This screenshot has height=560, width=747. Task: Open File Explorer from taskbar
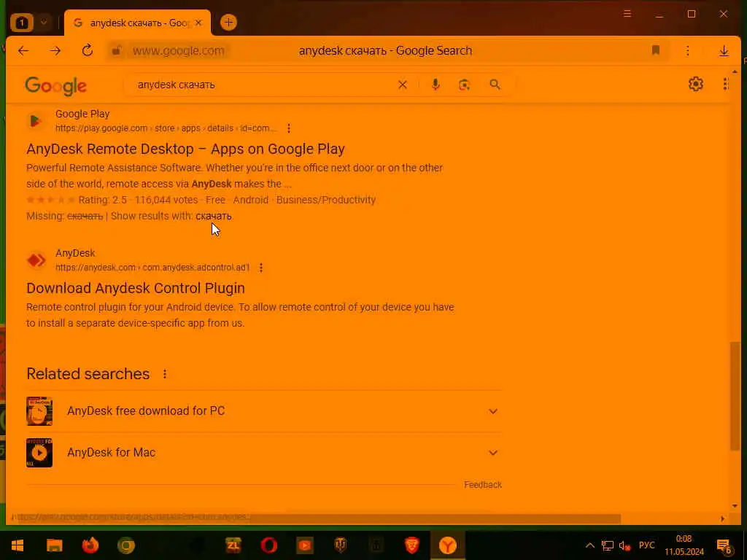tap(54, 545)
